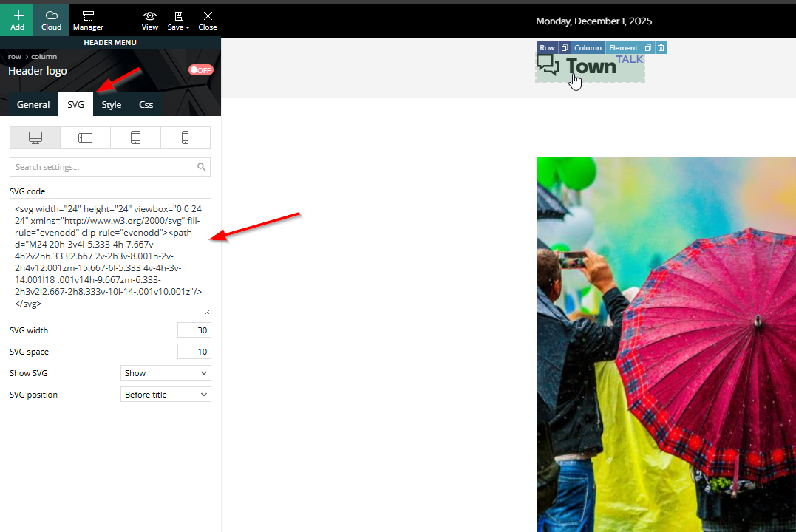This screenshot has width=796, height=532.
Task: Open the Cloud library
Action: 51,20
